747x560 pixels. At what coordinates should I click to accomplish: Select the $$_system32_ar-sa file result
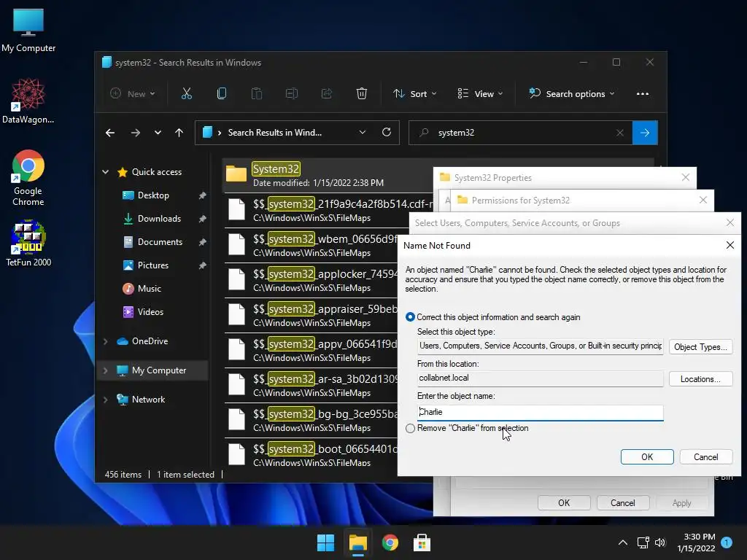311,385
